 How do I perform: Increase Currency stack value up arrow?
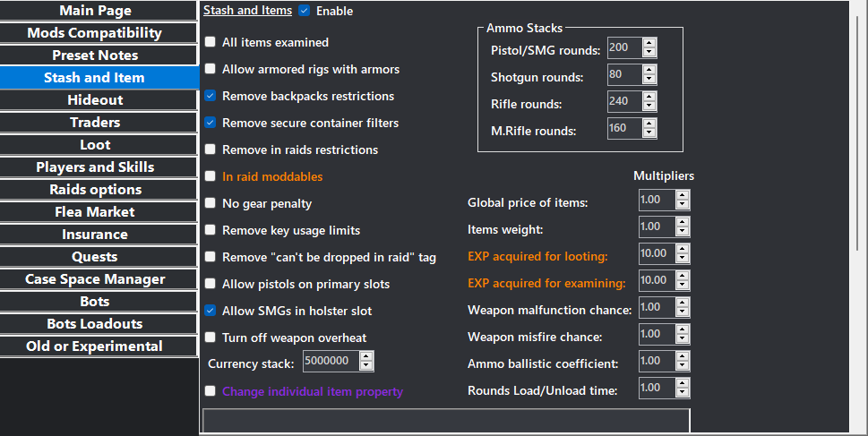tap(365, 357)
